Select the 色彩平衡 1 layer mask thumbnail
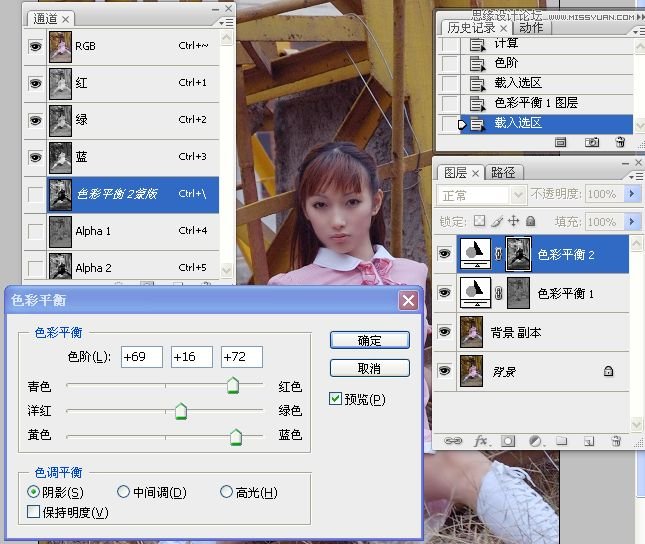The height and width of the screenshot is (544, 645). pyautogui.click(x=518, y=293)
